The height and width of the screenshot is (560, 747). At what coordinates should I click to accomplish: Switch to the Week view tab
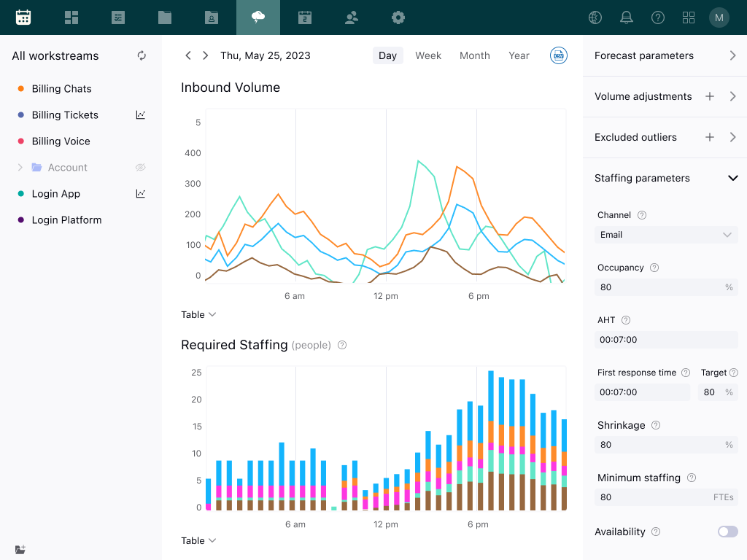coord(428,55)
